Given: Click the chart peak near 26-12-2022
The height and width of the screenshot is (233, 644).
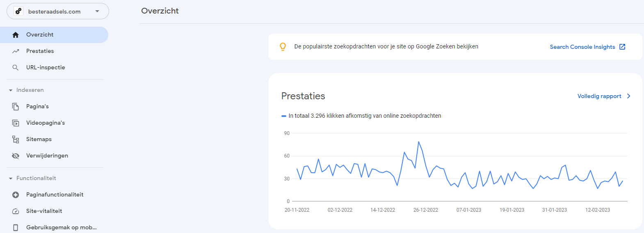Looking at the screenshot, I should click(x=418, y=142).
